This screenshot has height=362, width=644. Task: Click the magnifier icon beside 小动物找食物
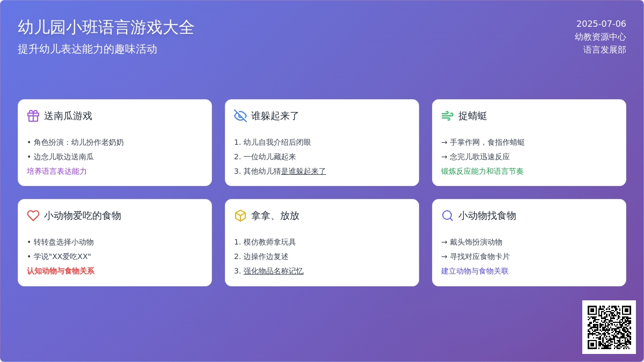[448, 216]
